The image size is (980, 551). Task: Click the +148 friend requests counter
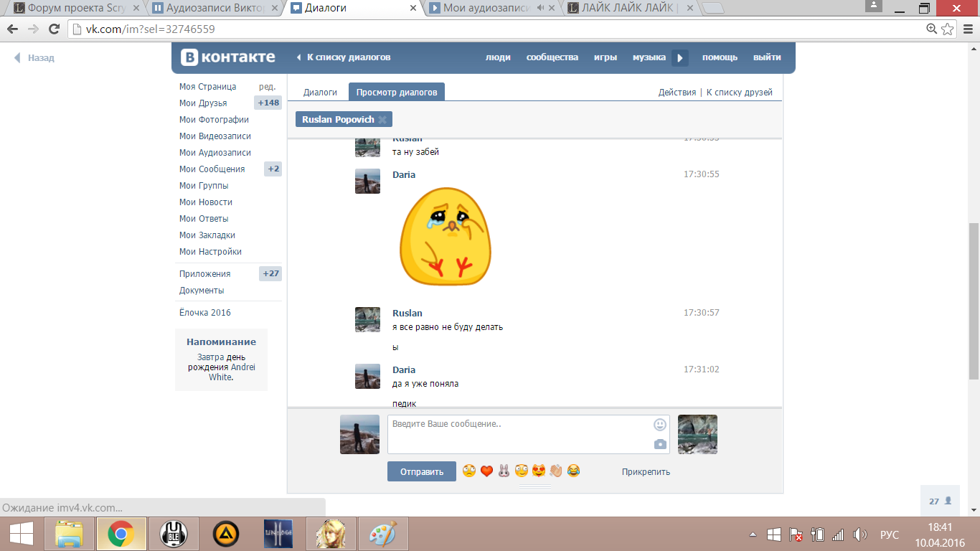[268, 103]
